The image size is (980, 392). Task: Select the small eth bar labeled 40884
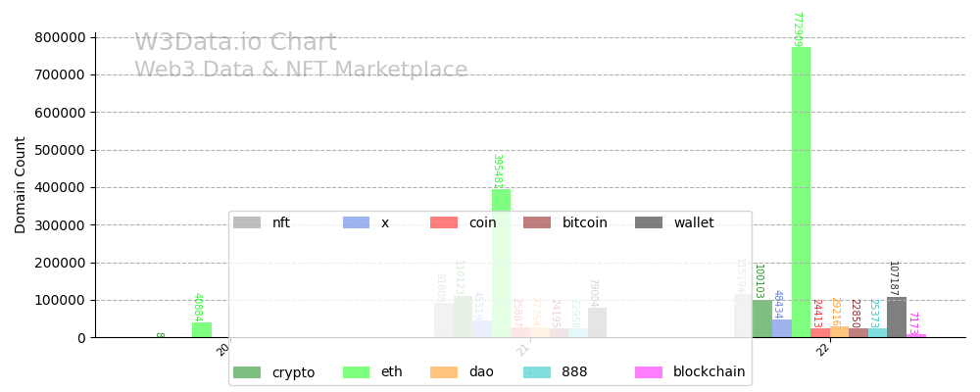[201, 330]
